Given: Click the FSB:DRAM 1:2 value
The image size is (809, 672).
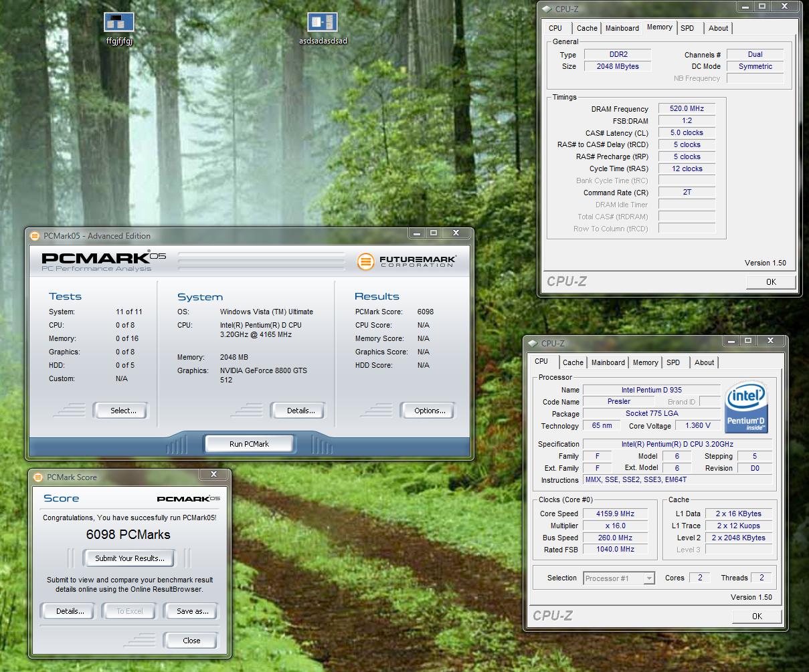Looking at the screenshot, I should 687,120.
